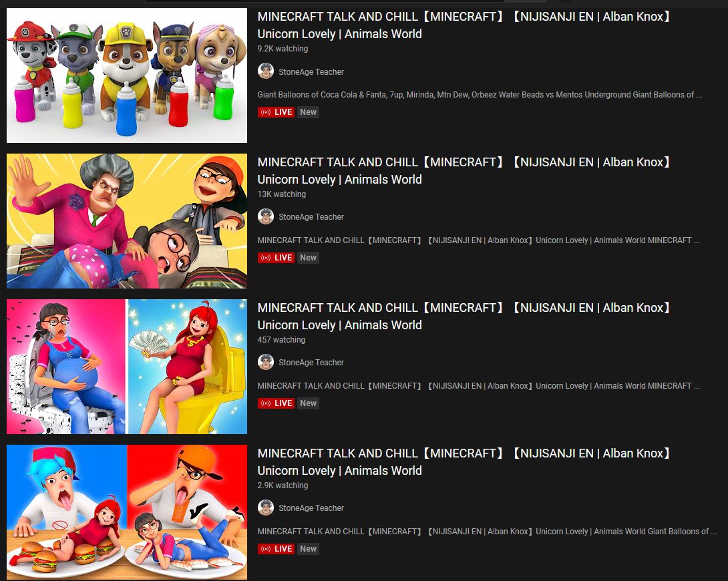Click LIVE badge on 457 watching video
The width and height of the screenshot is (728, 581).
point(277,403)
